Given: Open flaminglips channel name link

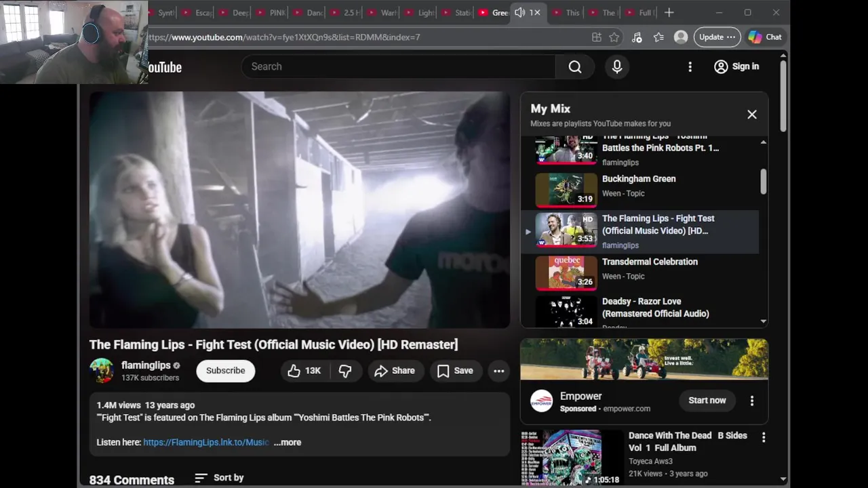Looking at the screenshot, I should [x=146, y=365].
